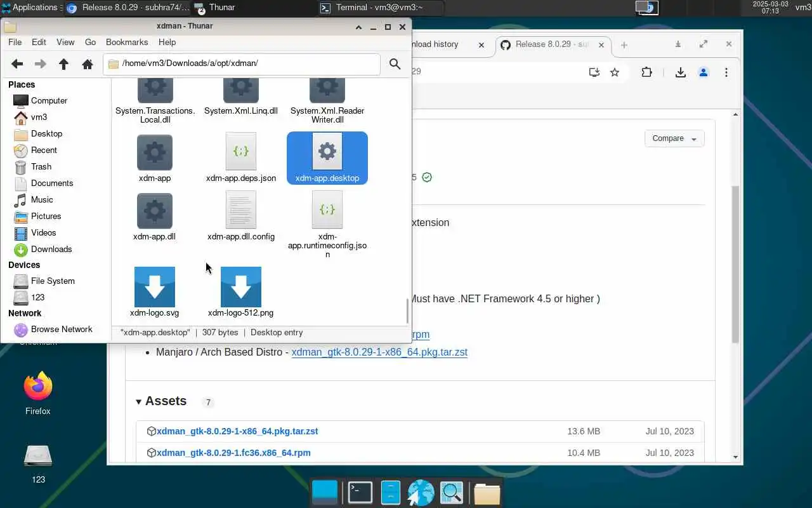Open 123 drive desktop icon
The image size is (812, 508).
tap(38, 464)
